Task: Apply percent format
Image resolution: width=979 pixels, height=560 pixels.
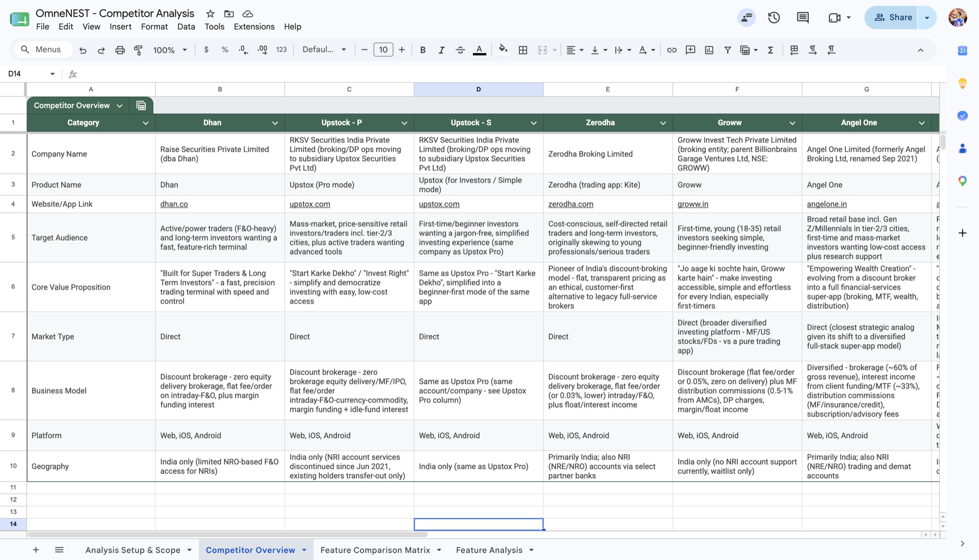Action: click(x=225, y=50)
